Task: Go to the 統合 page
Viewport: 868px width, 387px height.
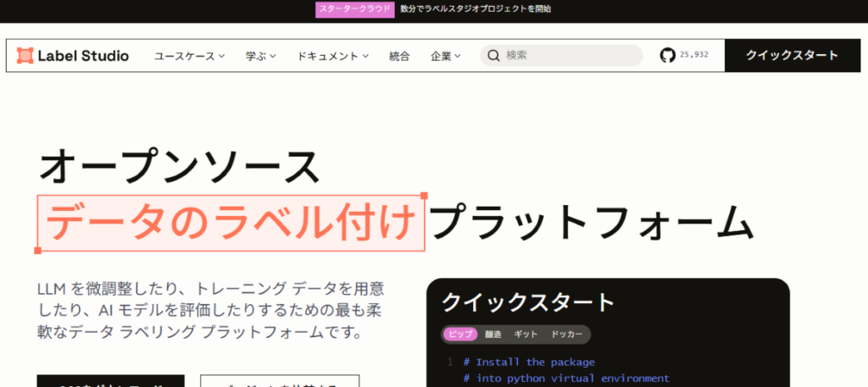Action: [399, 56]
